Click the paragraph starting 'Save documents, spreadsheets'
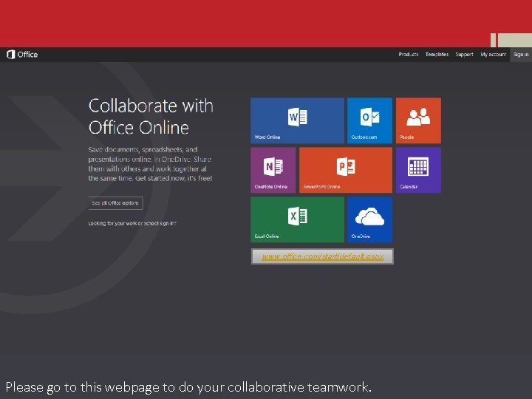The width and height of the screenshot is (532, 399). coord(150,164)
